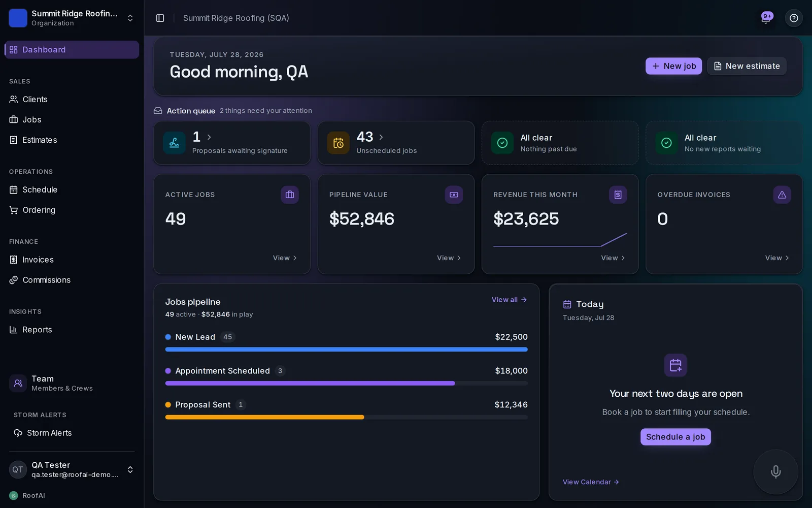This screenshot has height=508, width=812.
Task: Go to the Dashboard menu item
Action: click(72, 50)
